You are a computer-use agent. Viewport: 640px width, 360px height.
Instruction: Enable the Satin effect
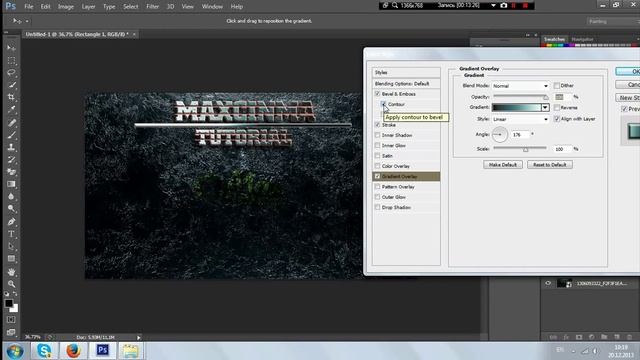(378, 156)
